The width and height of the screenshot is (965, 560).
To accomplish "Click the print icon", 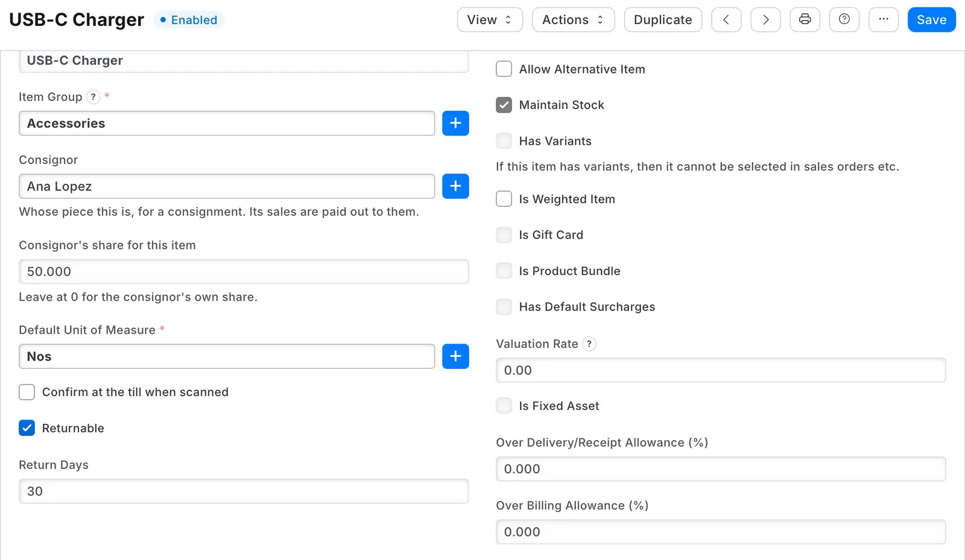I will (805, 20).
